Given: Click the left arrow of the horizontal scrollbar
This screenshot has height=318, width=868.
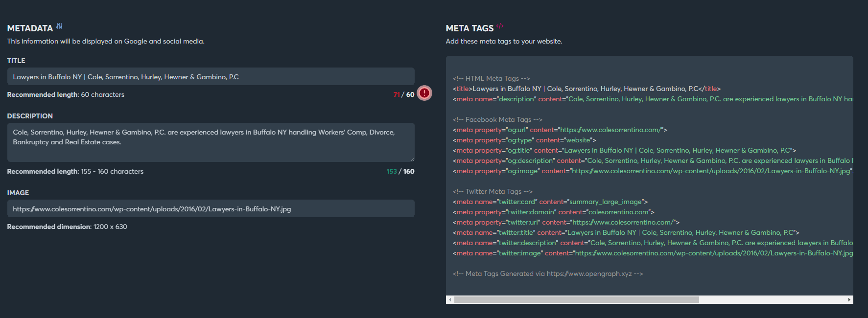Looking at the screenshot, I should 450,299.
